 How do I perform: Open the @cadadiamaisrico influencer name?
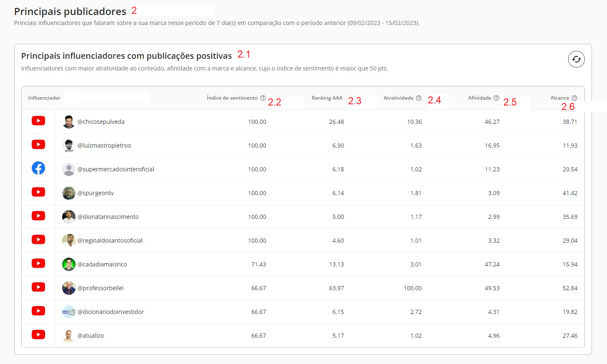(102, 264)
